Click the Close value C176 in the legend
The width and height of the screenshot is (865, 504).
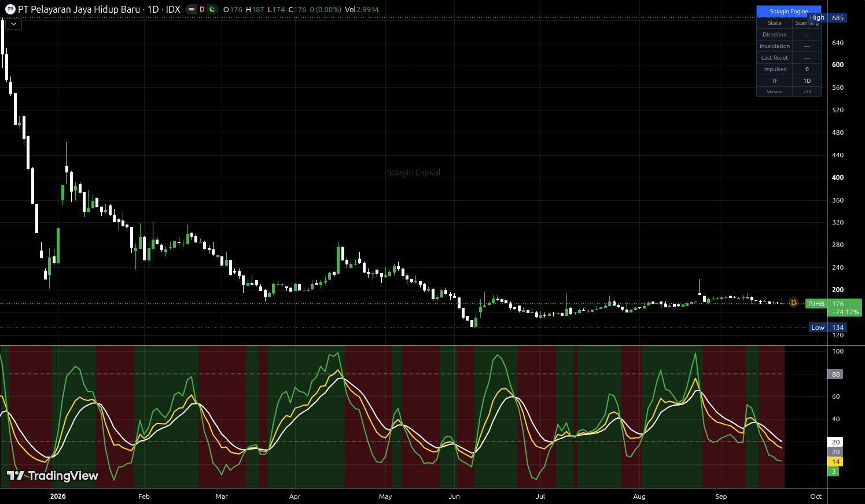tap(297, 9)
